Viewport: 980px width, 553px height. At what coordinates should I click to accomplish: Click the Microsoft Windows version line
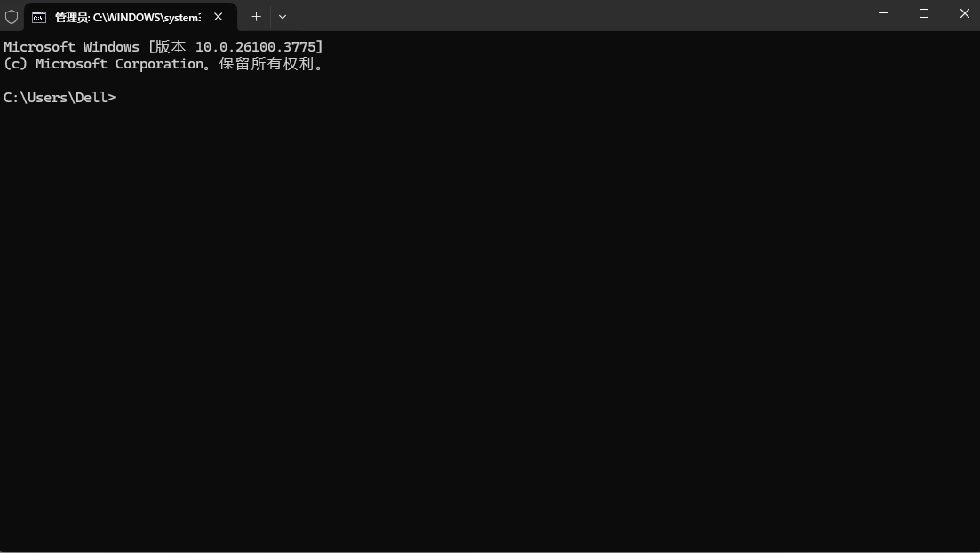163,47
